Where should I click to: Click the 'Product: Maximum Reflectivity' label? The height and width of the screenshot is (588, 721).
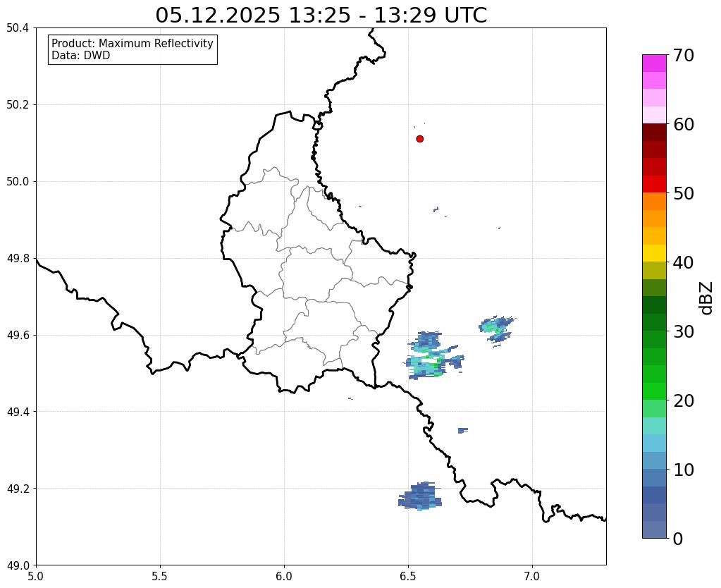[x=133, y=43]
